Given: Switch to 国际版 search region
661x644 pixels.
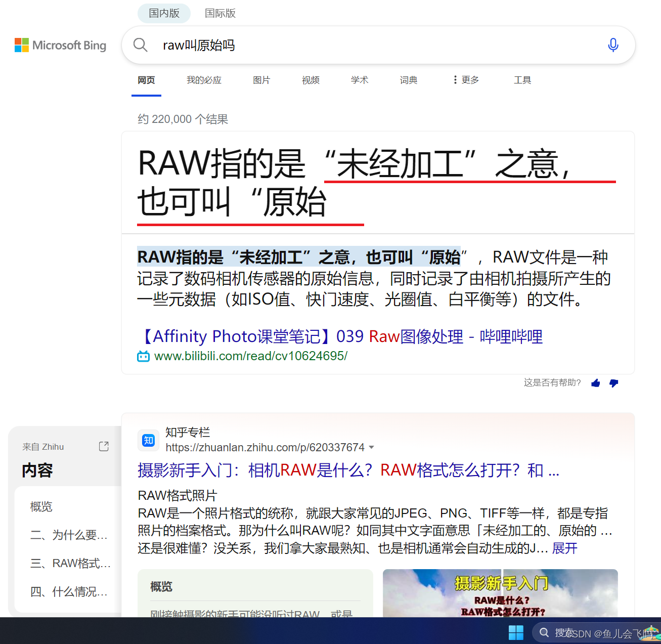Looking at the screenshot, I should click(x=220, y=13).
